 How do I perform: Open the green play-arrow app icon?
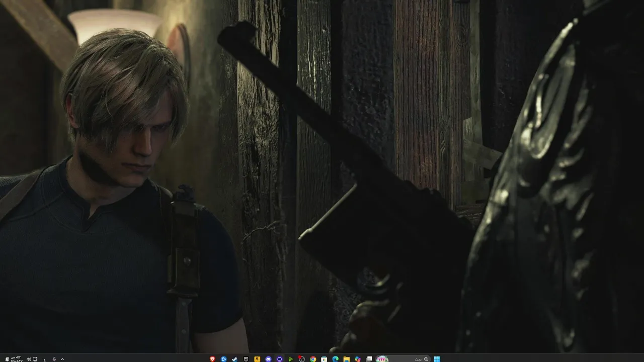pos(291,359)
